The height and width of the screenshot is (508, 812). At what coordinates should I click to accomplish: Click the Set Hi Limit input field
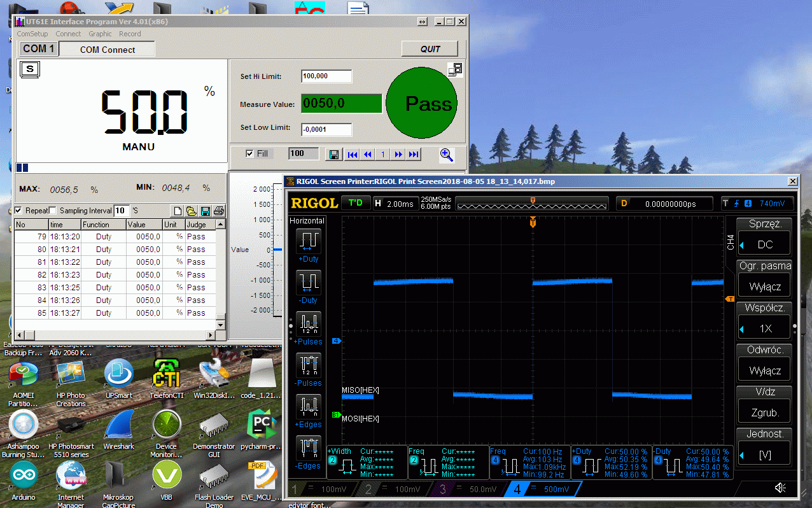pyautogui.click(x=326, y=76)
